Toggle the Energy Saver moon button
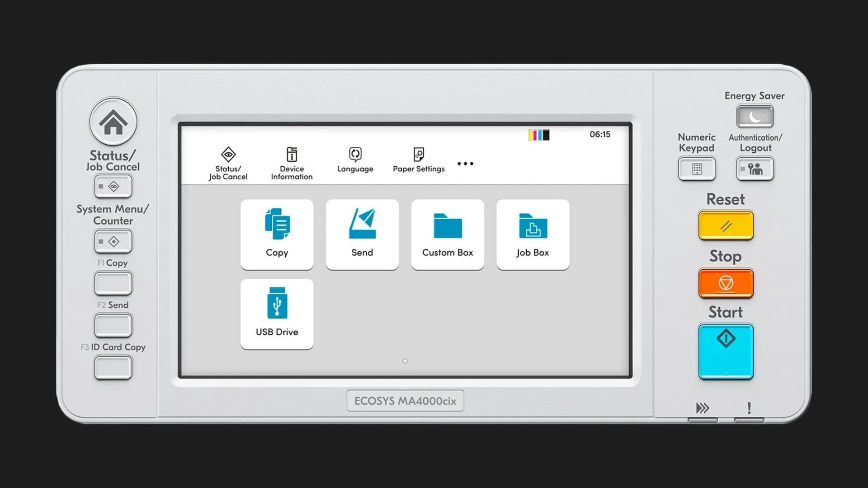Image resolution: width=868 pixels, height=488 pixels. click(x=755, y=117)
